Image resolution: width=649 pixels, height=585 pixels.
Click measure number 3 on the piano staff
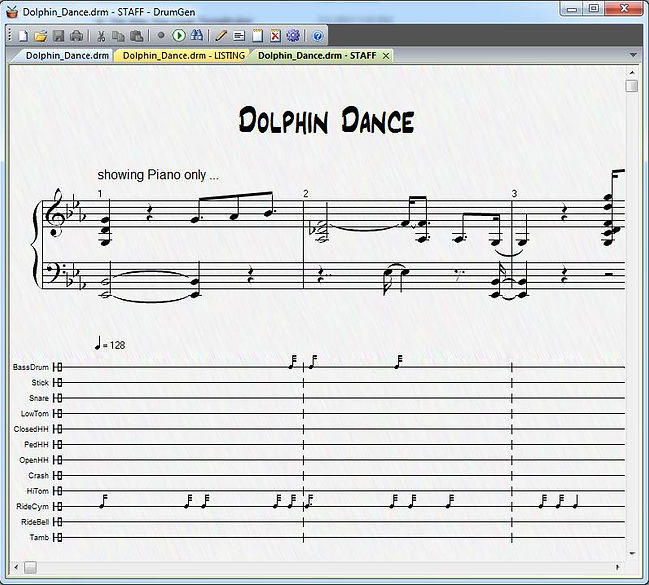coord(514,193)
